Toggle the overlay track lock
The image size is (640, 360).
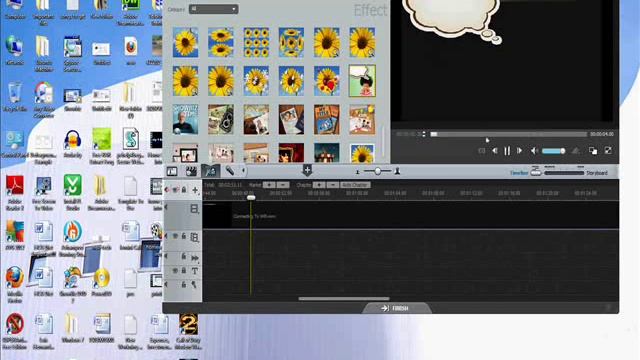pyautogui.click(x=184, y=236)
